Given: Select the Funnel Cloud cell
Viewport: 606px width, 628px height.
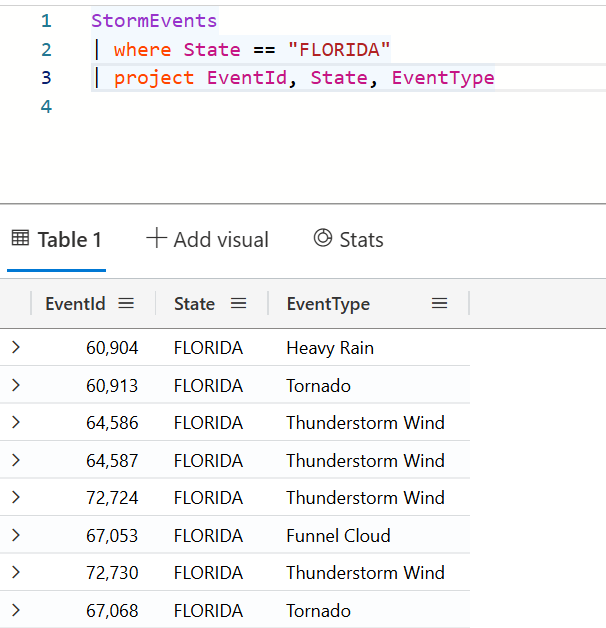Looking at the screenshot, I should [338, 535].
